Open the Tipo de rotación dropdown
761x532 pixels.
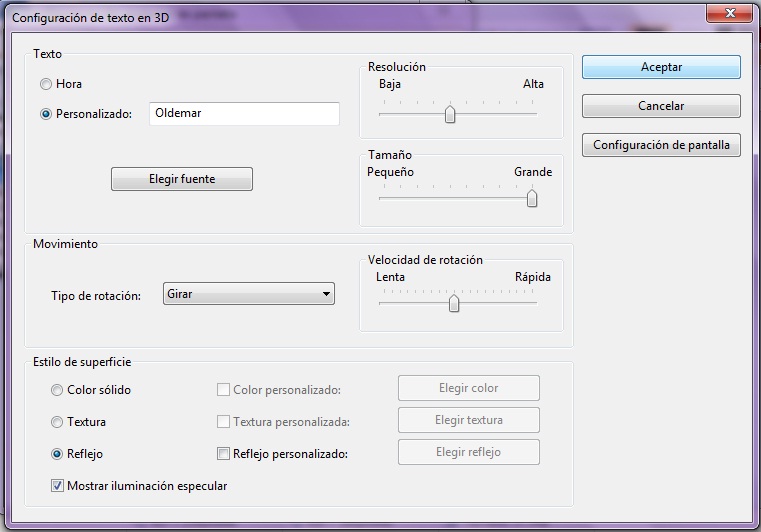tap(248, 294)
